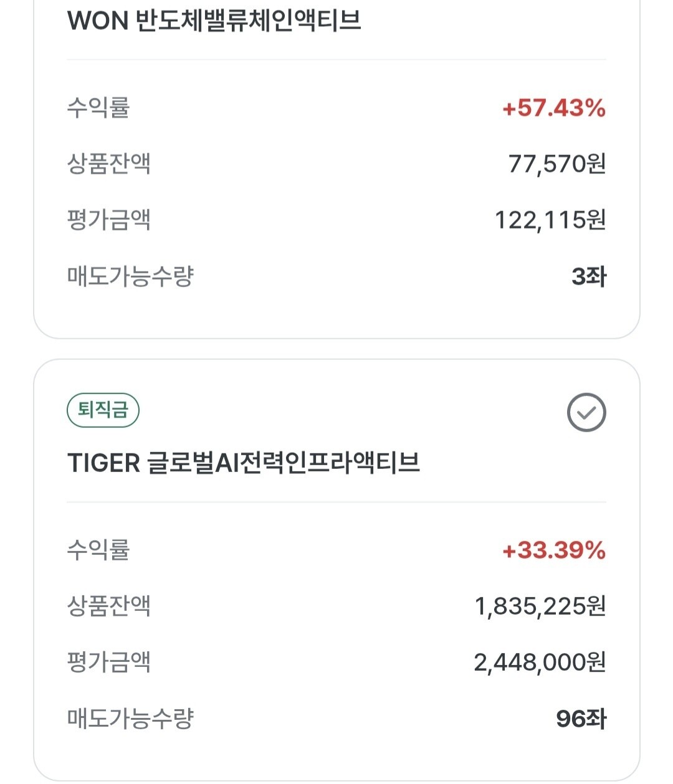Select the 2,448,000원 valuation amount

tap(540, 662)
